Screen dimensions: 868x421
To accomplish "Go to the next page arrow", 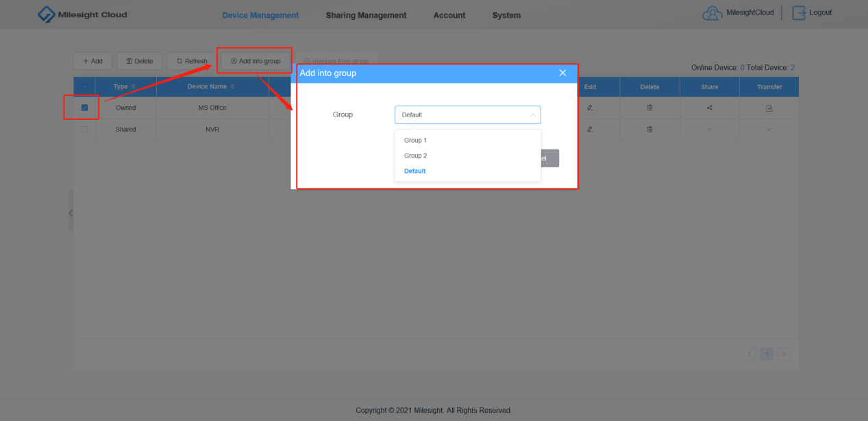I will click(x=784, y=354).
